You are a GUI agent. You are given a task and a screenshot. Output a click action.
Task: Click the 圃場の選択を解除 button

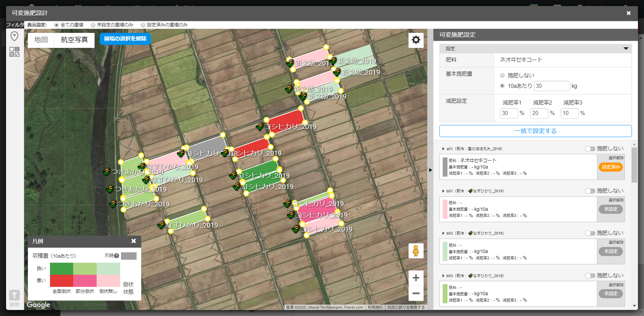coord(125,39)
